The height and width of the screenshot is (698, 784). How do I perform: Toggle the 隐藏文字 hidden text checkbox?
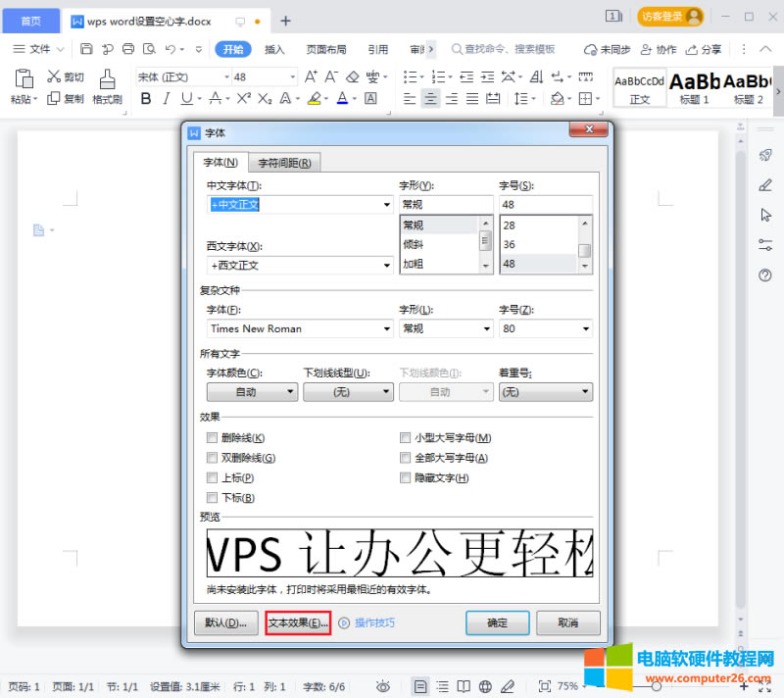(x=406, y=477)
